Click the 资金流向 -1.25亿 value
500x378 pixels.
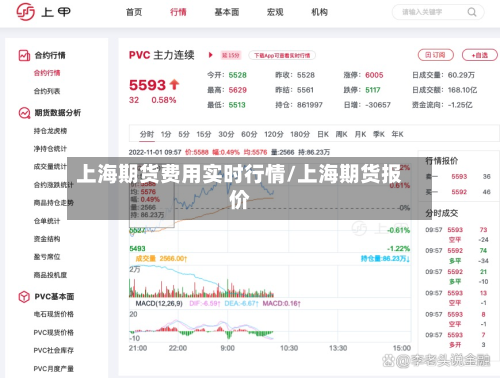(x=460, y=105)
